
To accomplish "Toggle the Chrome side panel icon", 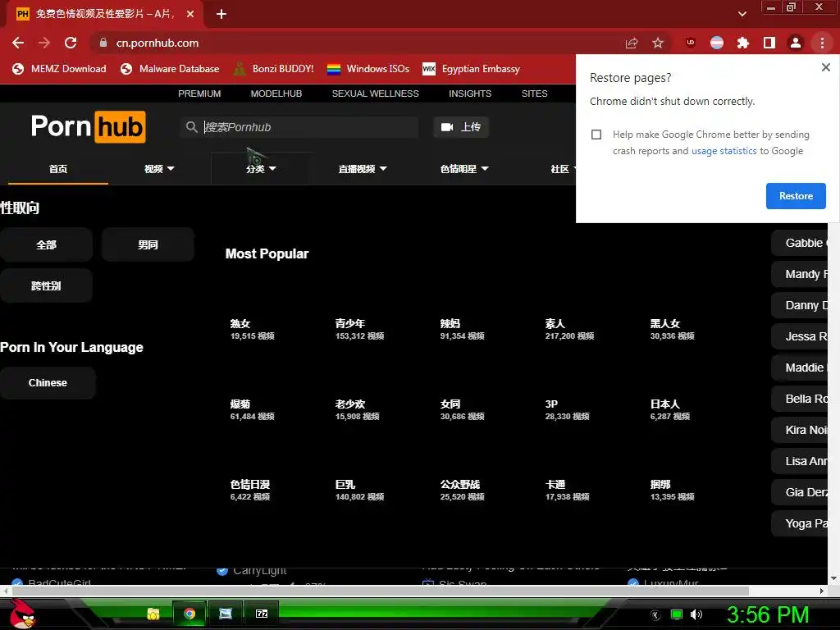I will pos(769,43).
